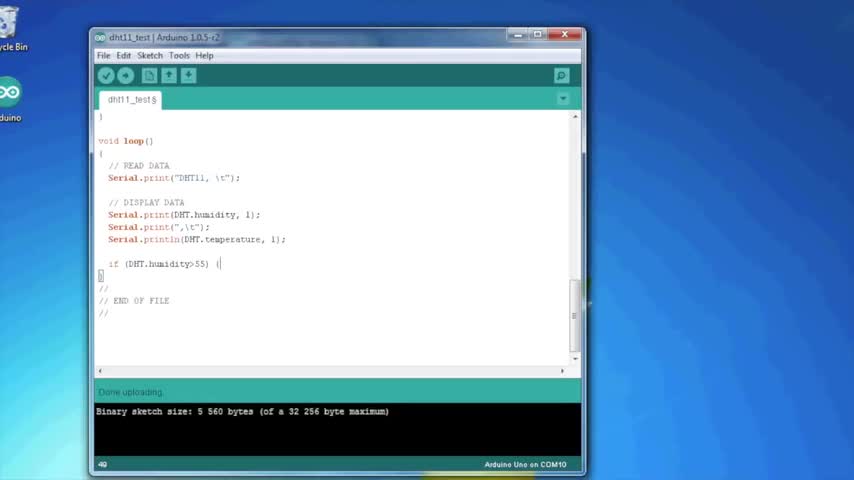Click the Serial.println(DHT.temperature, 1) line

pyautogui.click(x=197, y=239)
